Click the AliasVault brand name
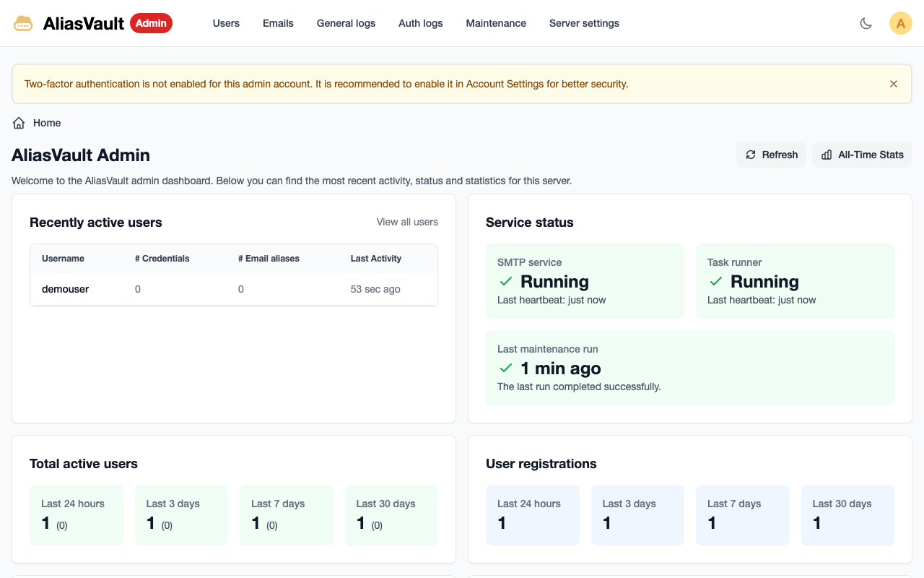 pyautogui.click(x=84, y=23)
